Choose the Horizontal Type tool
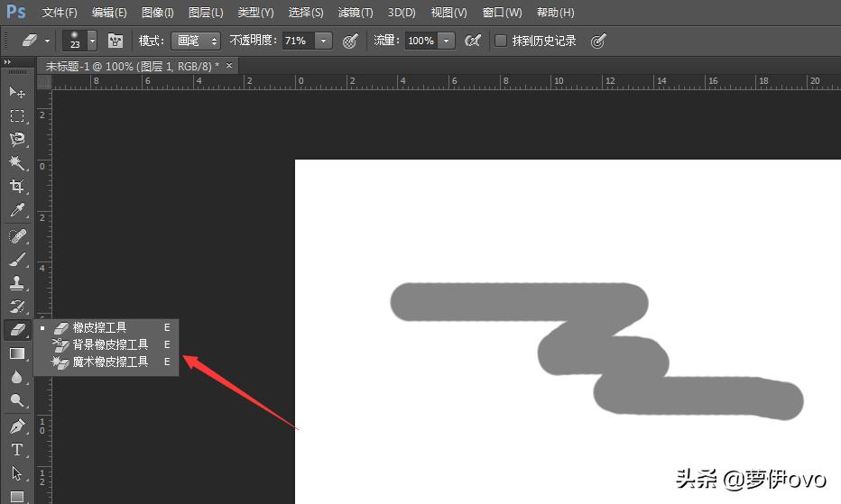 [x=17, y=449]
